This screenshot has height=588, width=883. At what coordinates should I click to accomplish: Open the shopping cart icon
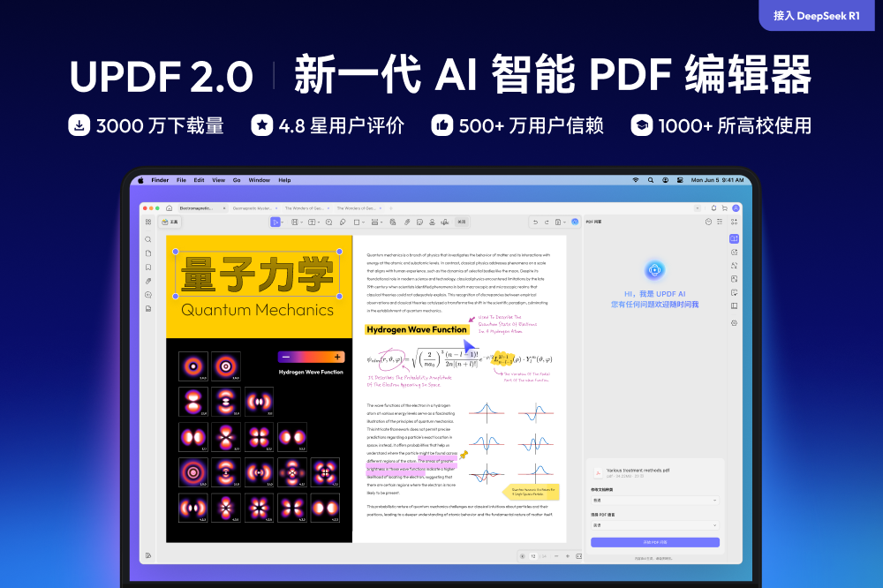click(724, 207)
